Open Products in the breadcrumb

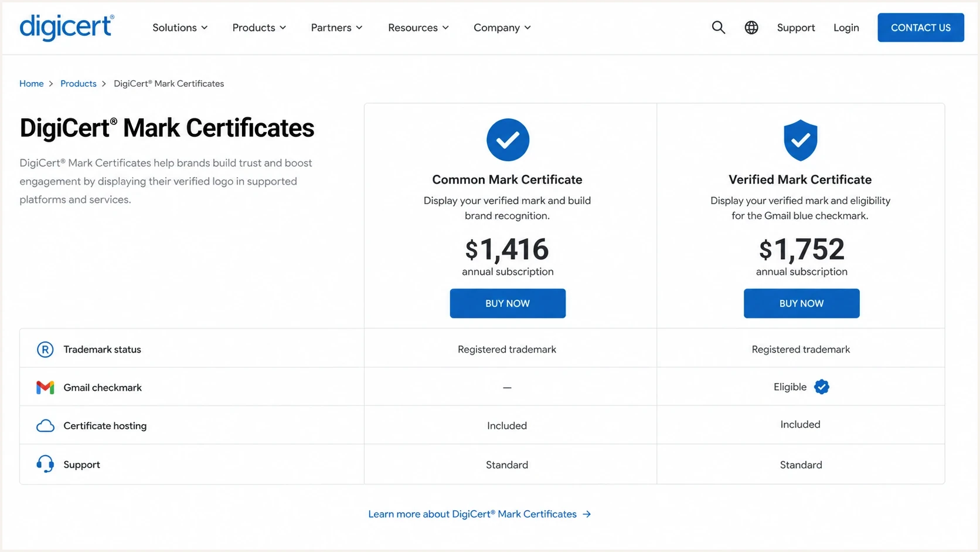[79, 84]
